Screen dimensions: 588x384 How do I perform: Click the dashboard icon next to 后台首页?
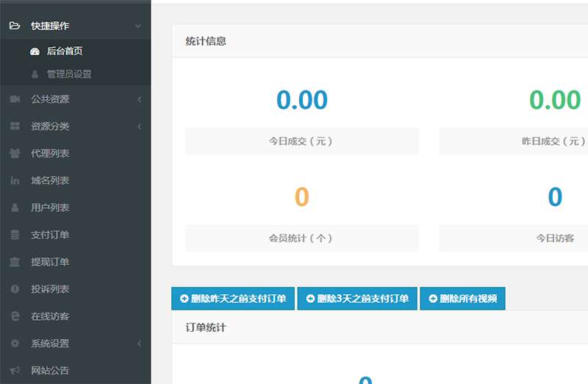pyautogui.click(x=34, y=51)
